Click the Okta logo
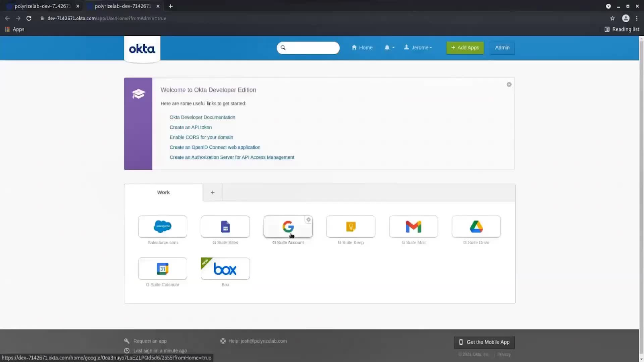Viewport: 644px width, 362px height. click(142, 49)
